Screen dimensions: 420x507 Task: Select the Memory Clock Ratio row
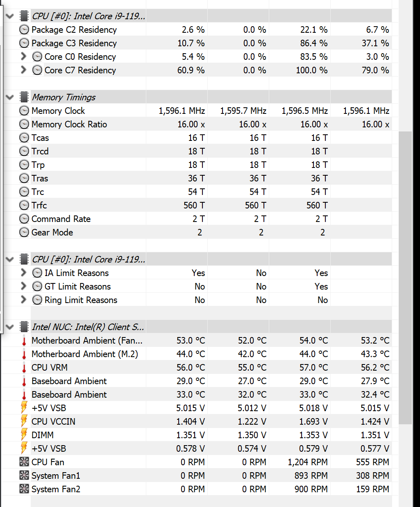[x=69, y=124]
